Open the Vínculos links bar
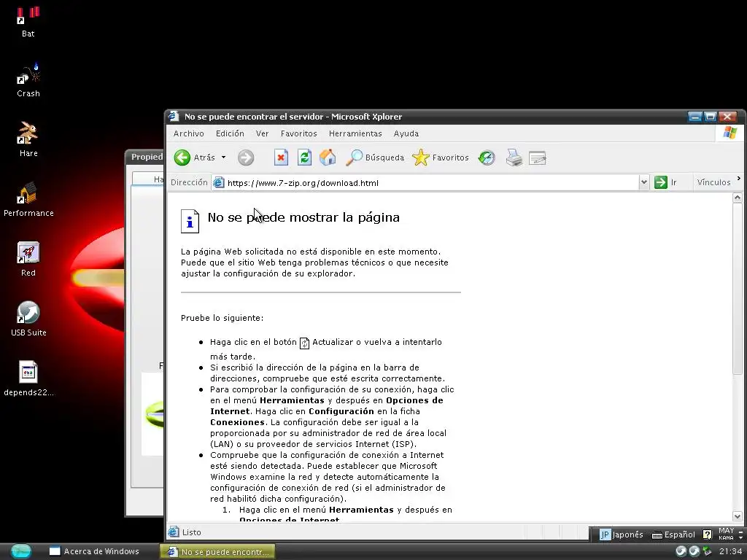747x560 pixels. (x=713, y=182)
